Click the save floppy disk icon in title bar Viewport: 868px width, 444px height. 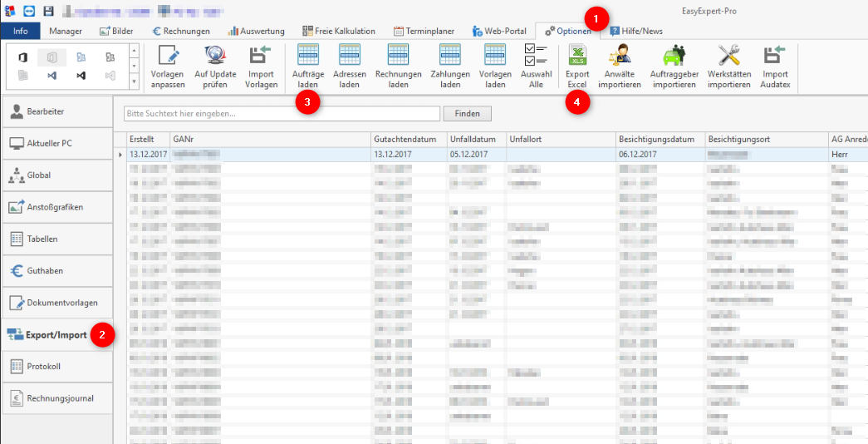click(48, 11)
